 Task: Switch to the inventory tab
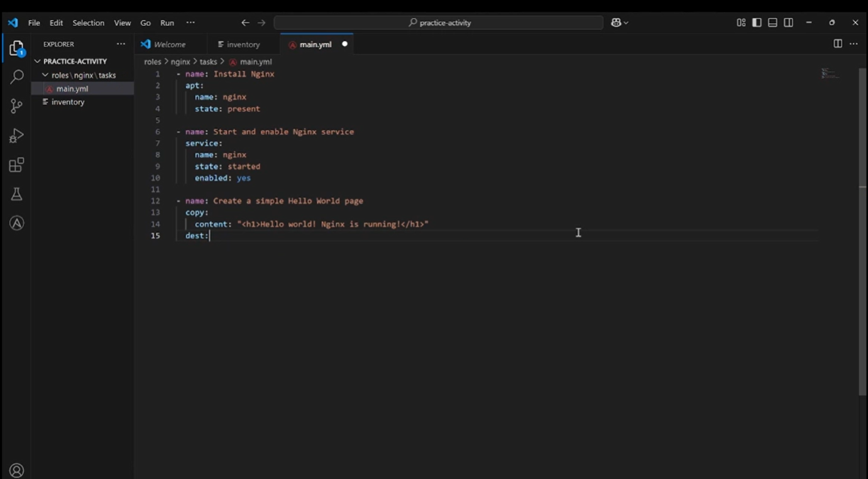tap(243, 45)
